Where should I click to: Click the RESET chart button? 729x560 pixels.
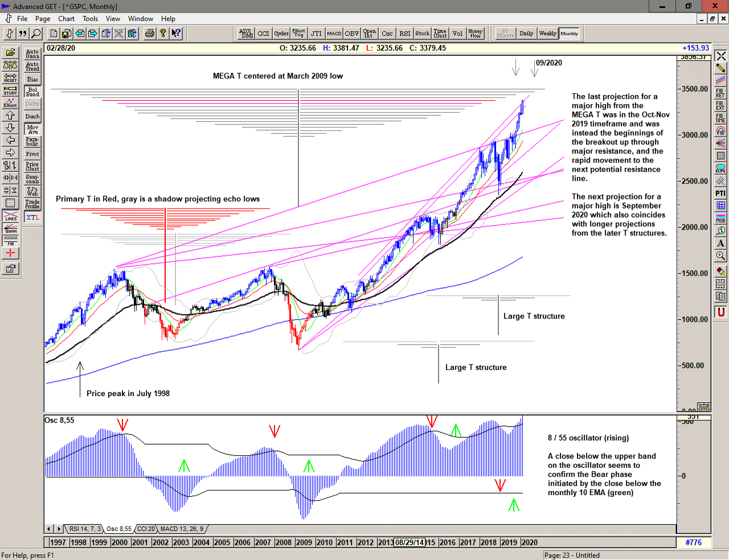click(10, 78)
